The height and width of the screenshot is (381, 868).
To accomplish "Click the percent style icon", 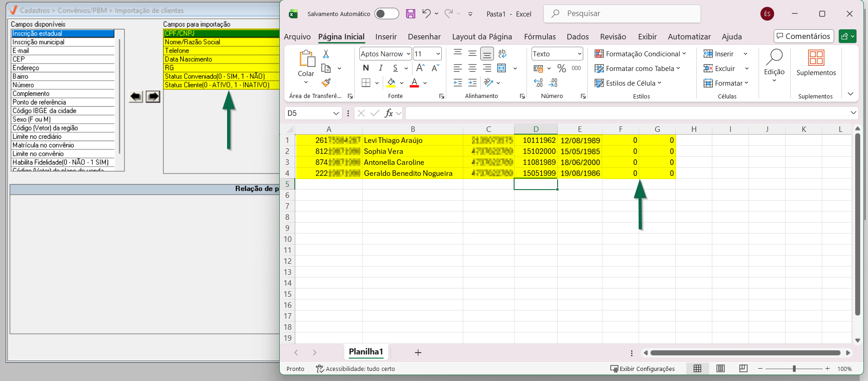I will coord(562,68).
